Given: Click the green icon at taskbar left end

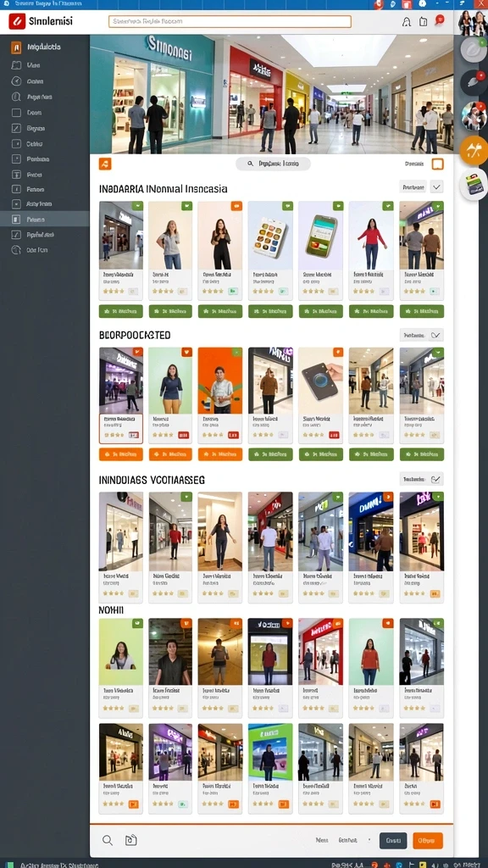Looking at the screenshot, I should [x=9, y=864].
